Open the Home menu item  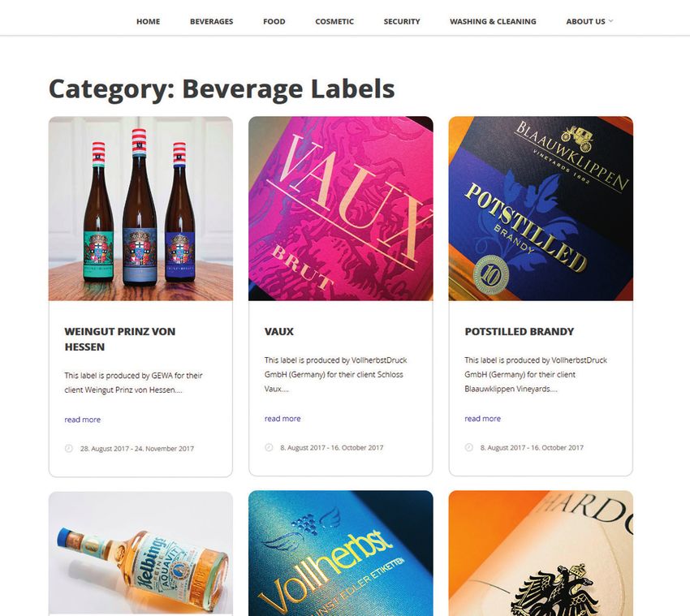(x=149, y=22)
